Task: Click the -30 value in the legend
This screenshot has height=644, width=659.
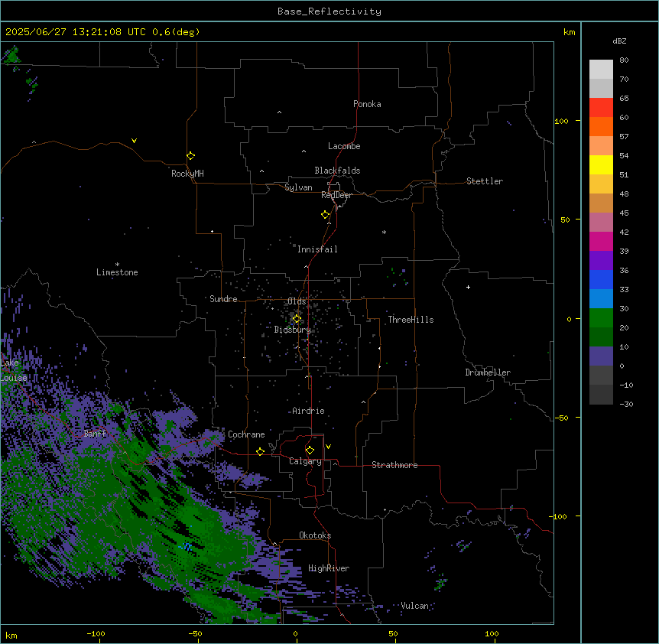Action: point(626,404)
